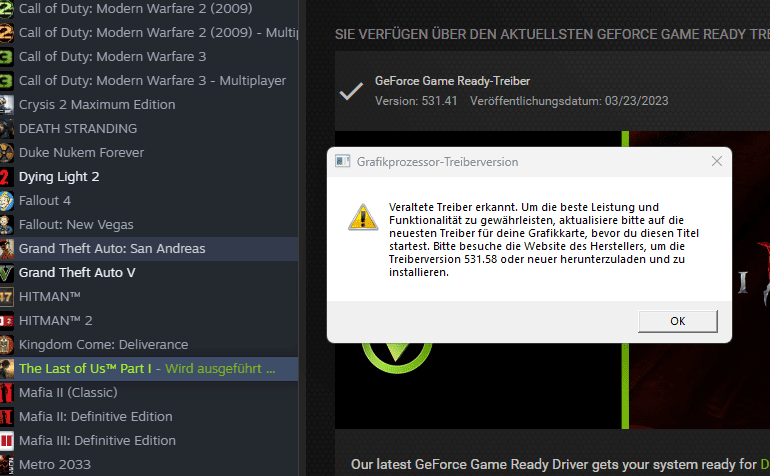Viewport: 770px width, 476px height.
Task: Select running The Last of Us Part I
Action: point(149,369)
